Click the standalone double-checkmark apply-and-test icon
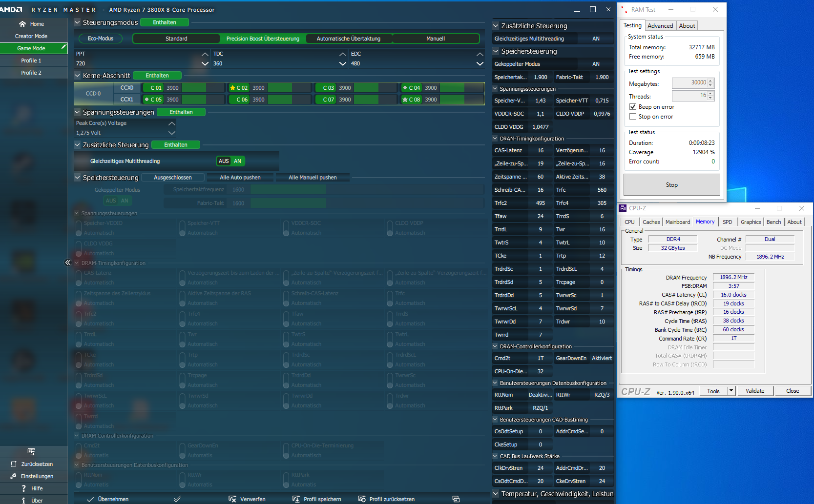The height and width of the screenshot is (504, 814). (x=177, y=499)
